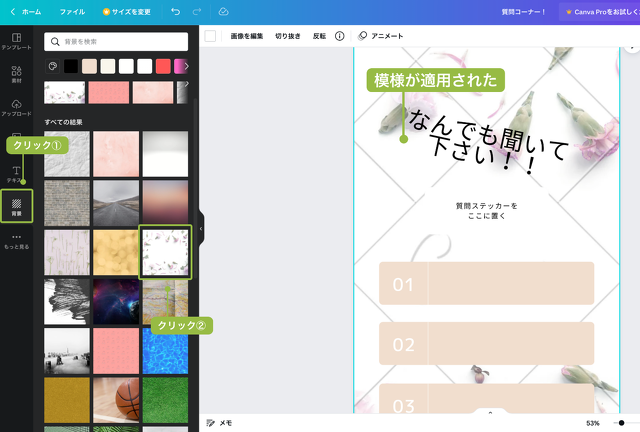This screenshot has height=432, width=640.
Task: Select the black color swatch
Action: pos(71,66)
